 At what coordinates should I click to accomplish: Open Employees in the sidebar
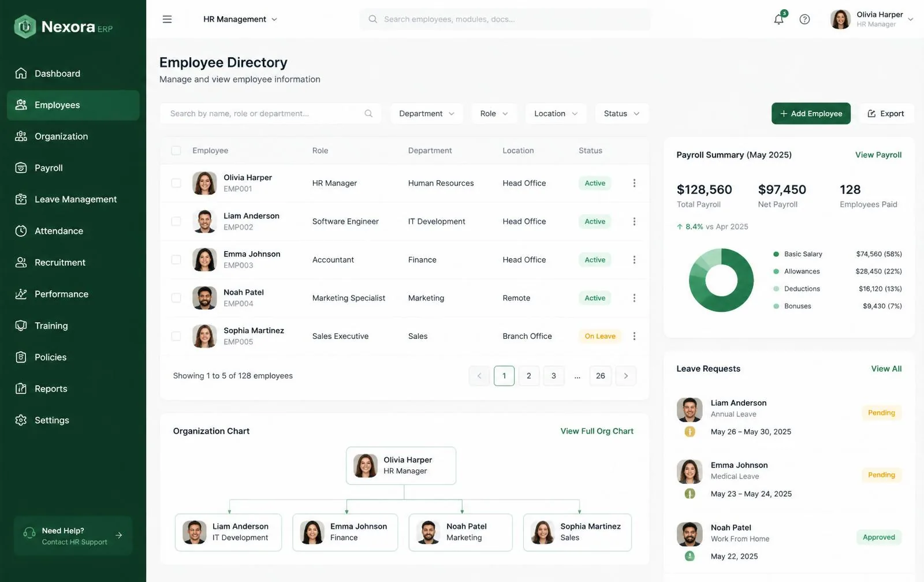click(x=73, y=105)
